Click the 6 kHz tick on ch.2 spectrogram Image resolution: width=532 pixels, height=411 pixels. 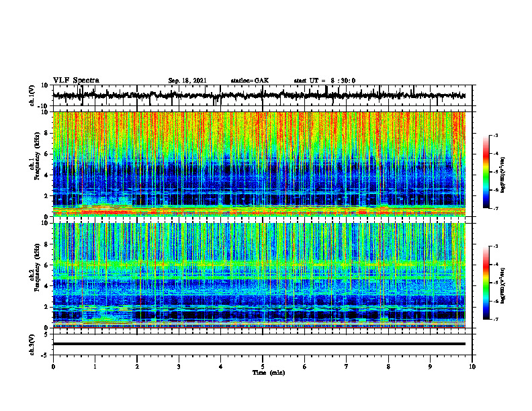pyautogui.click(x=47, y=265)
